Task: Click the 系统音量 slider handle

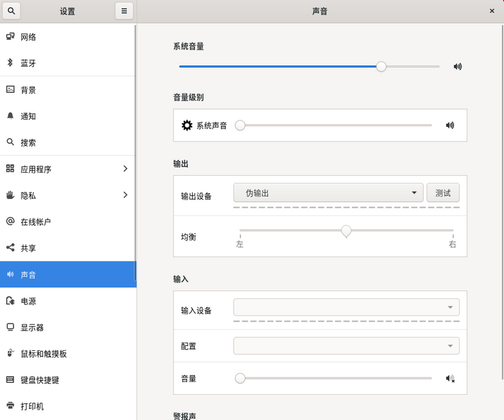Action: pyautogui.click(x=382, y=66)
